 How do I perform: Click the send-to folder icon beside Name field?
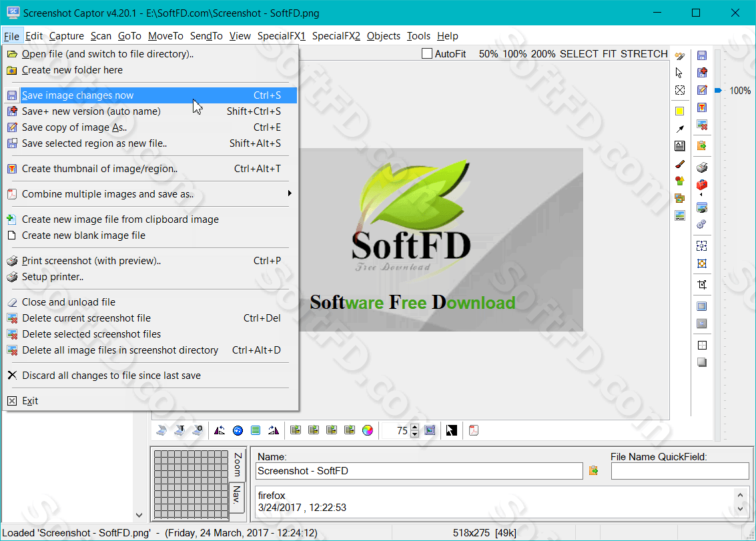(593, 470)
